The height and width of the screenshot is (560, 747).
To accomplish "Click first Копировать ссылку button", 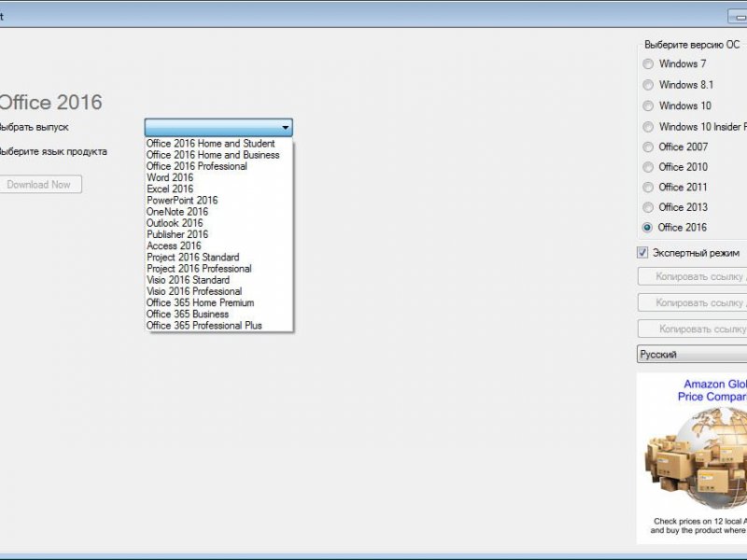I will (693, 276).
